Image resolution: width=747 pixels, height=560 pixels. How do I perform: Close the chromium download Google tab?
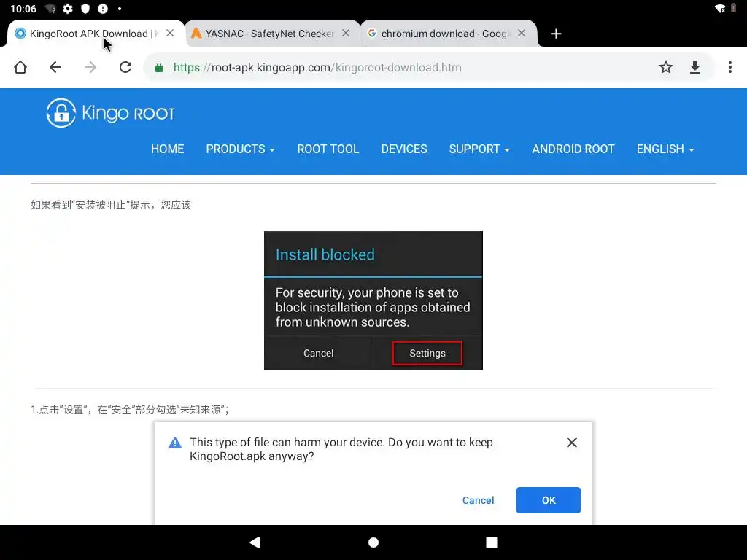(522, 34)
